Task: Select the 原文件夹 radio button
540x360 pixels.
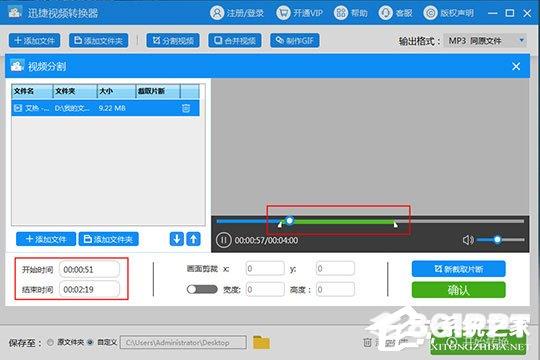Action: [51, 342]
